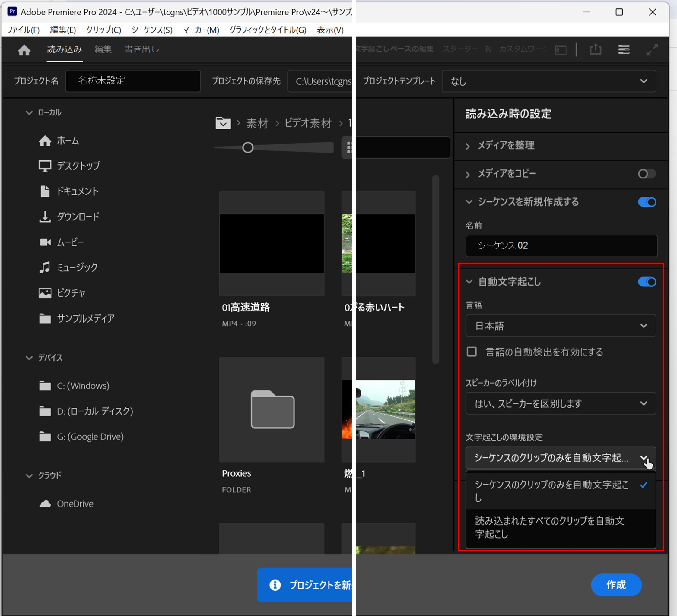Click the Proxies folder thumbnail
This screenshot has width=677, height=616.
click(x=272, y=409)
